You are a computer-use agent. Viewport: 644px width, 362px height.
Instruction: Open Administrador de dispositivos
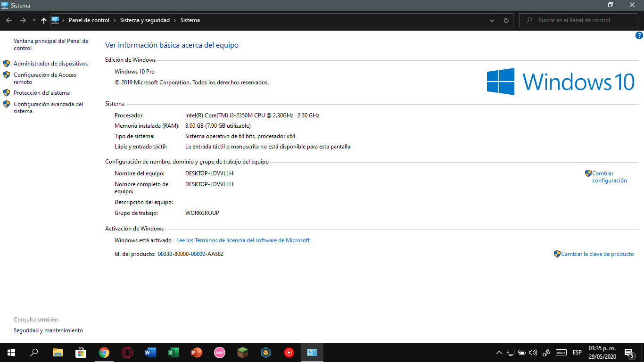click(x=50, y=64)
